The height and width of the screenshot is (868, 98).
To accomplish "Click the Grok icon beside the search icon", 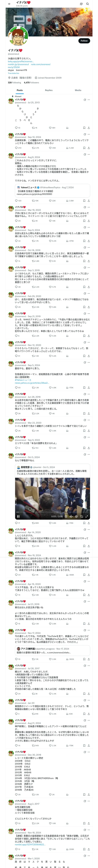I will tap(81, 4).
